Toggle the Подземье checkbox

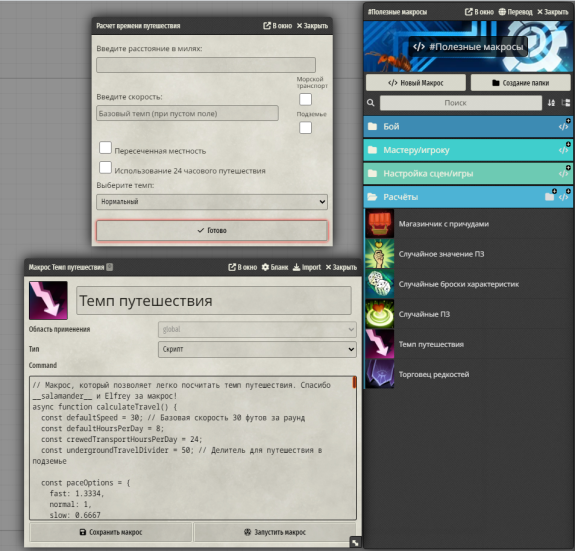[305, 128]
